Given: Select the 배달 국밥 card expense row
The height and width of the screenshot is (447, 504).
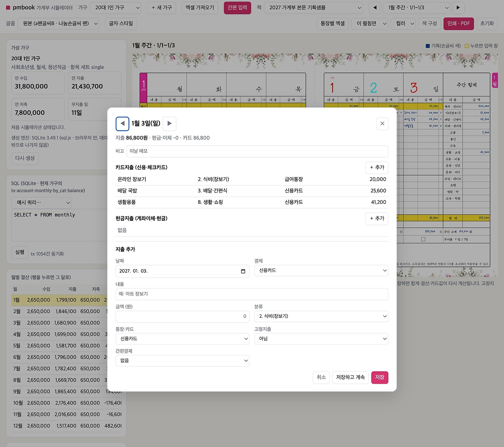Looking at the screenshot, I should pyautogui.click(x=252, y=191).
